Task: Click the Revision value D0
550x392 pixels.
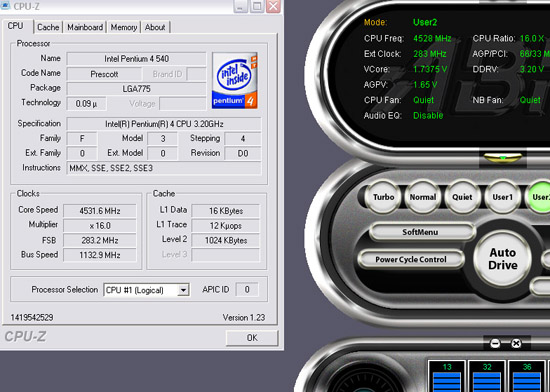Action: tap(243, 153)
